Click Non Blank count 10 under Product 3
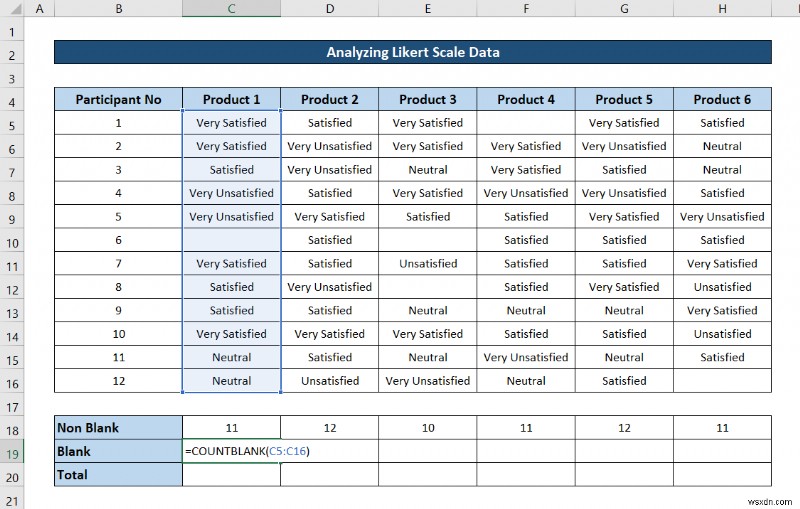 pos(428,427)
